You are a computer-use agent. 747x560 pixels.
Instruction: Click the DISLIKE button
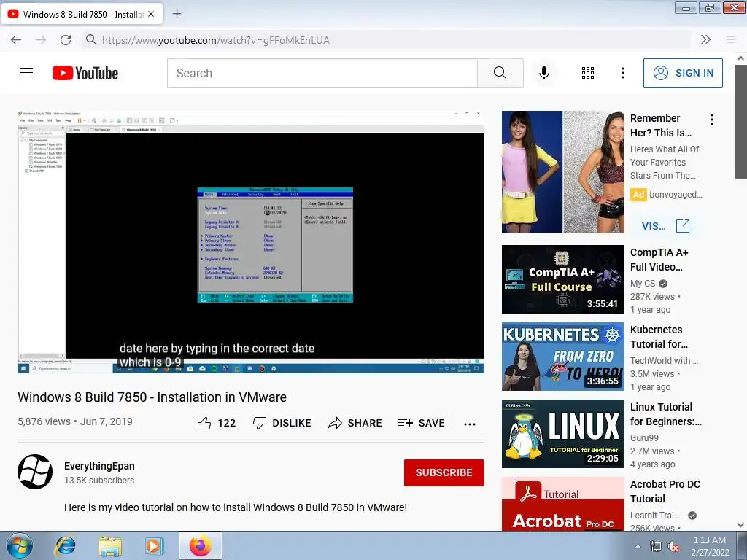click(282, 423)
